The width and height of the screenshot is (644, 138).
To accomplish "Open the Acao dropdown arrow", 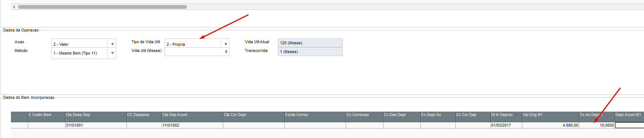I will pyautogui.click(x=112, y=44).
